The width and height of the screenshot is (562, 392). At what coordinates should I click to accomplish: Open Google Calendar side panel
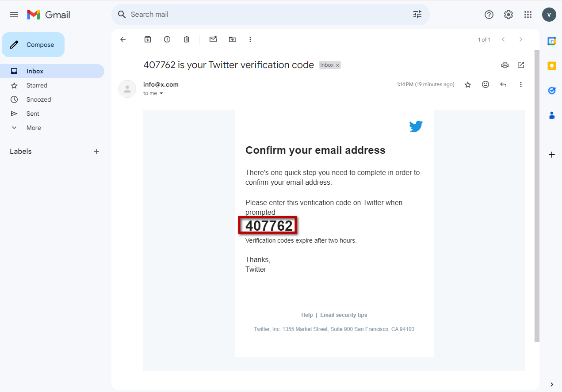pos(552,41)
